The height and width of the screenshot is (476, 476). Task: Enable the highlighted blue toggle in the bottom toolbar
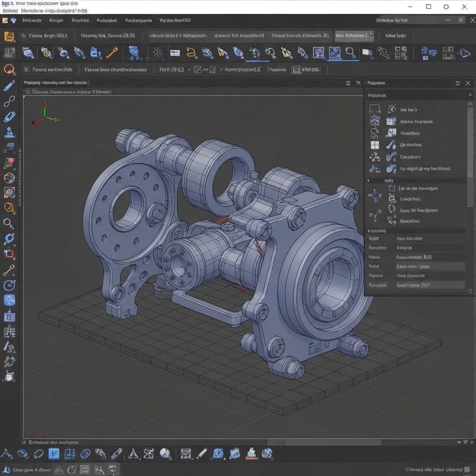pos(53,454)
